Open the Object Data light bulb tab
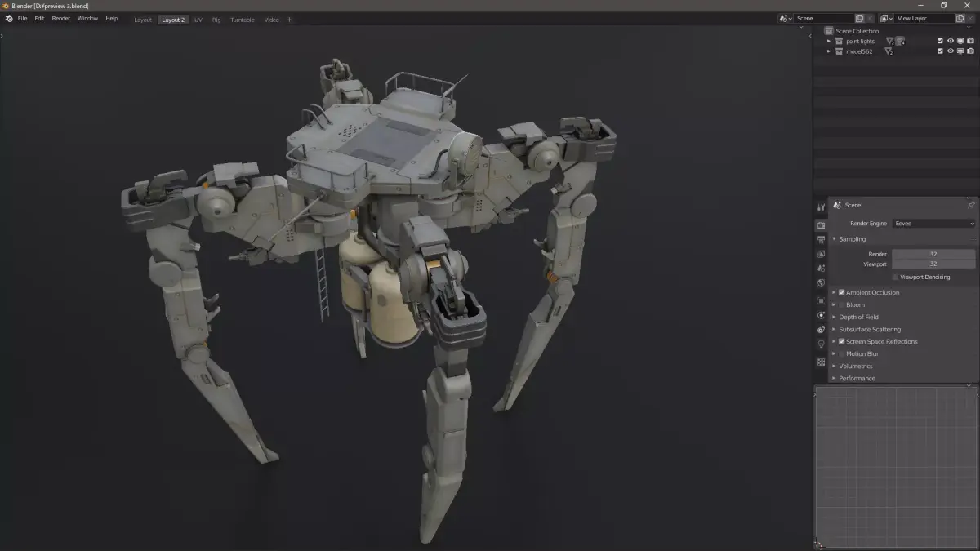Screen dimensions: 980x551 pos(822,344)
